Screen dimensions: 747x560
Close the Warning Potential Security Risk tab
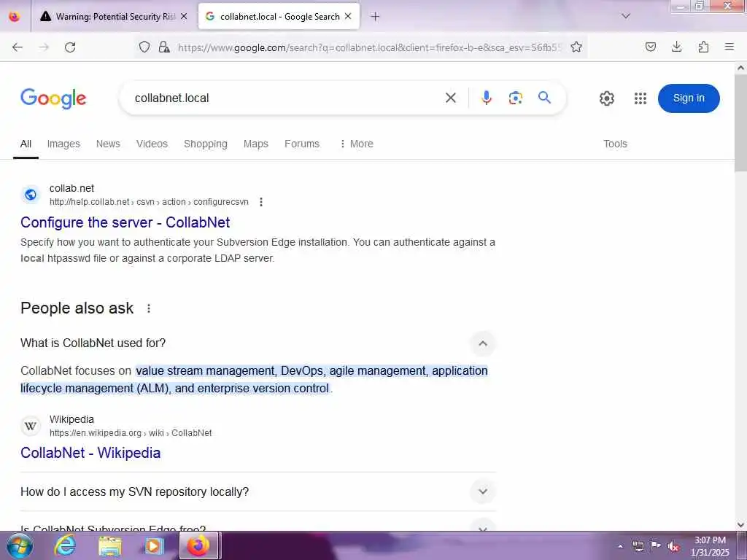pos(184,16)
